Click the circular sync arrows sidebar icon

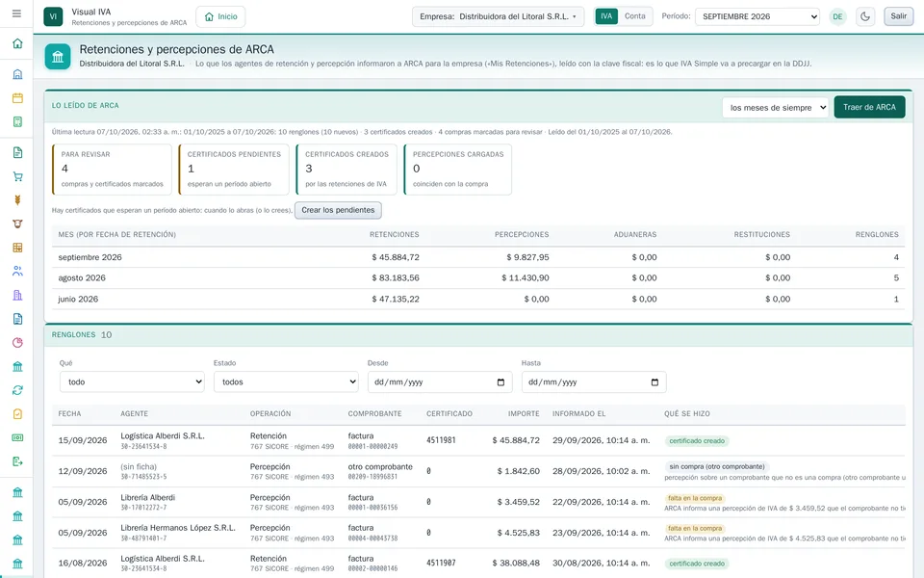tap(17, 390)
